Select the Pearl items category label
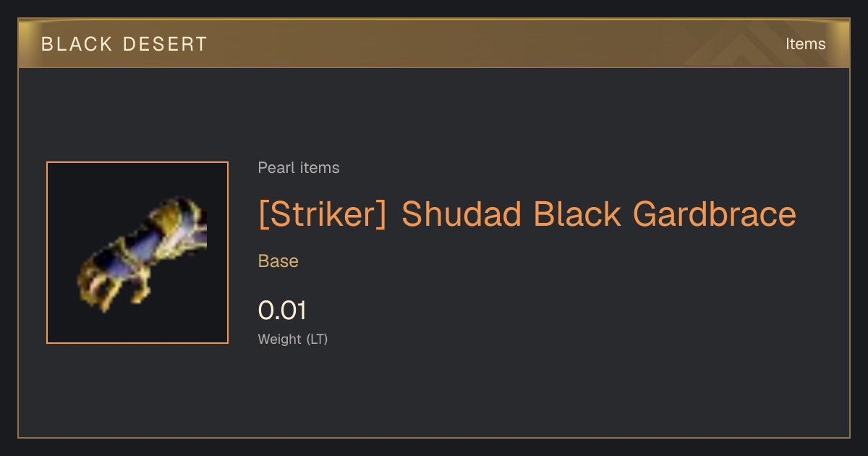Viewport: 868px width, 456px height. [299, 168]
